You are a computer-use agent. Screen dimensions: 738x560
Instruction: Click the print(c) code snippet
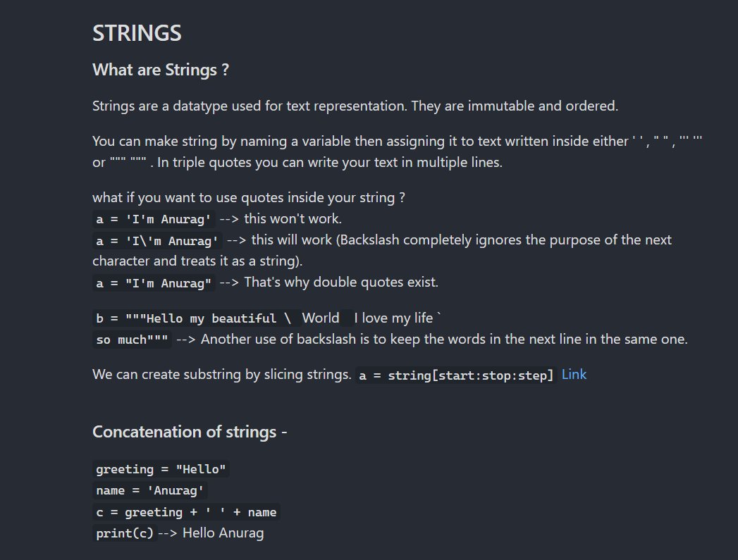[125, 533]
